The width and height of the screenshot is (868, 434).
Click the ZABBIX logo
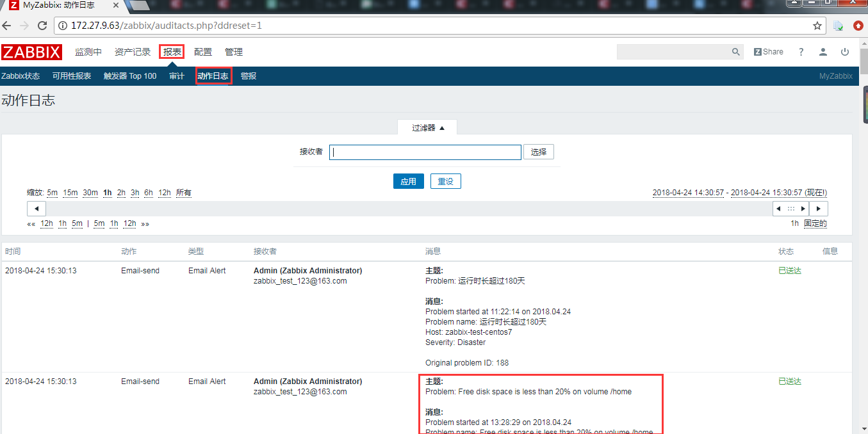[x=31, y=51]
